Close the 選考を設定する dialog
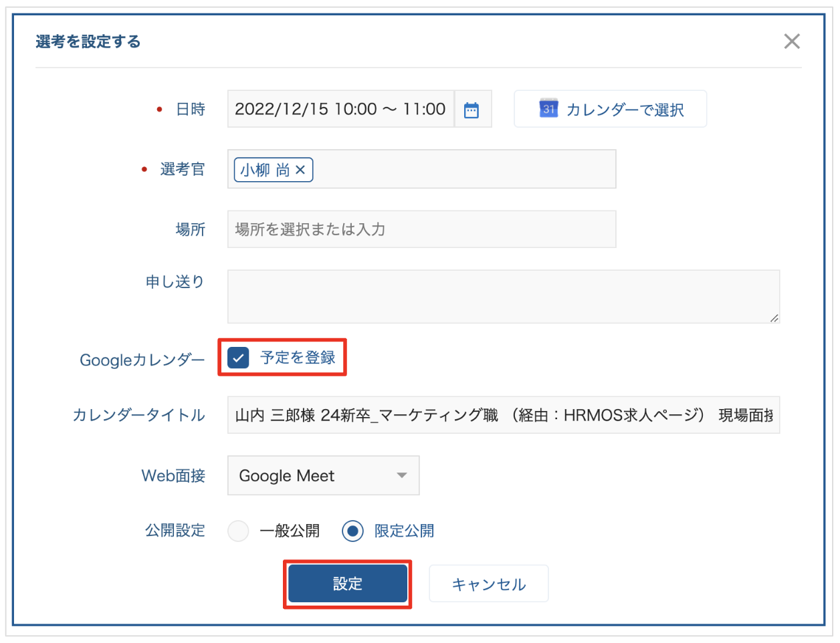 [792, 41]
